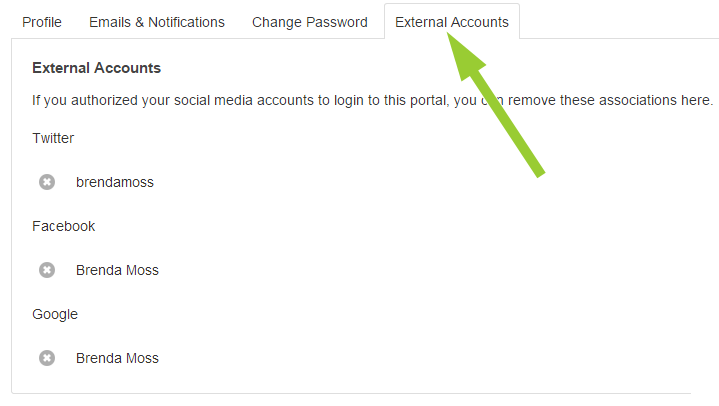Viewport: 719px width, 406px height.
Task: Click the 'If you authorized' sentence start
Action: click(80, 100)
